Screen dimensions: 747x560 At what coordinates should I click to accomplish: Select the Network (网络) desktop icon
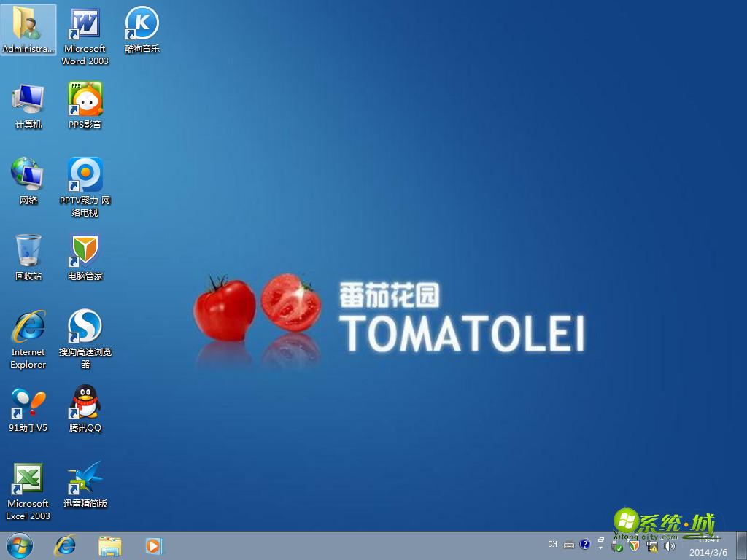tap(28, 175)
